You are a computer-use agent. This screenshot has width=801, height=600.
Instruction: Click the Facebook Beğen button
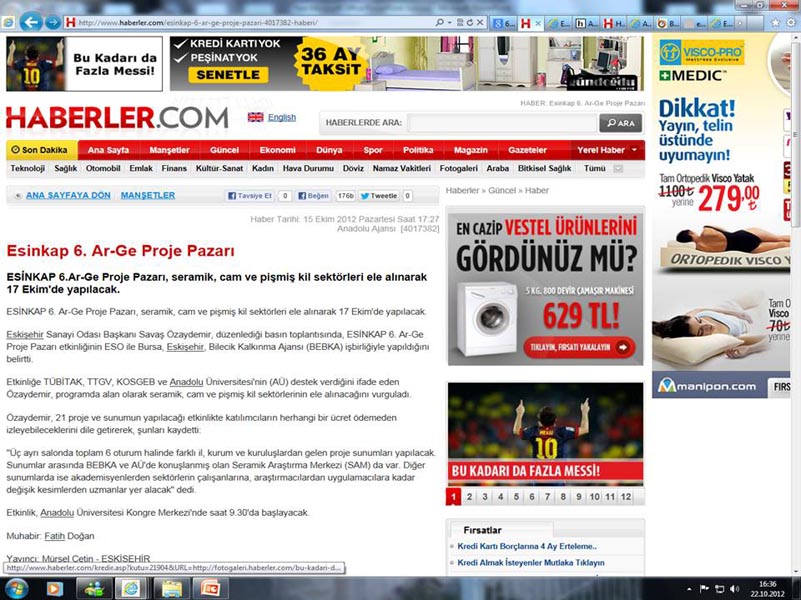click(314, 196)
